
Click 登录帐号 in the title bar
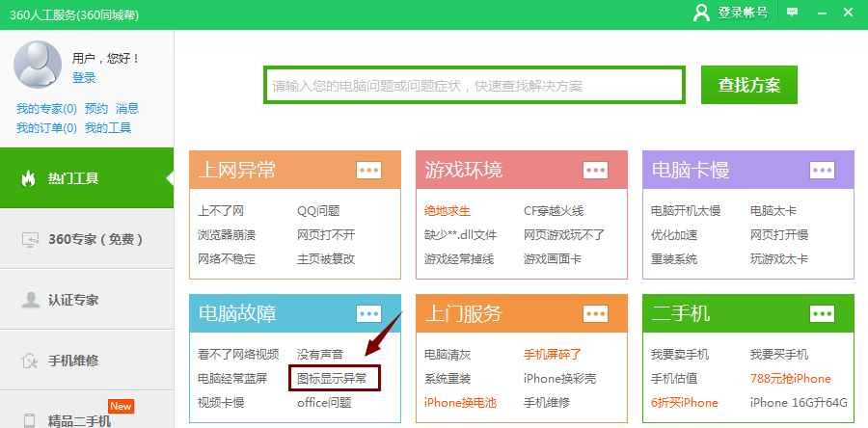743,13
